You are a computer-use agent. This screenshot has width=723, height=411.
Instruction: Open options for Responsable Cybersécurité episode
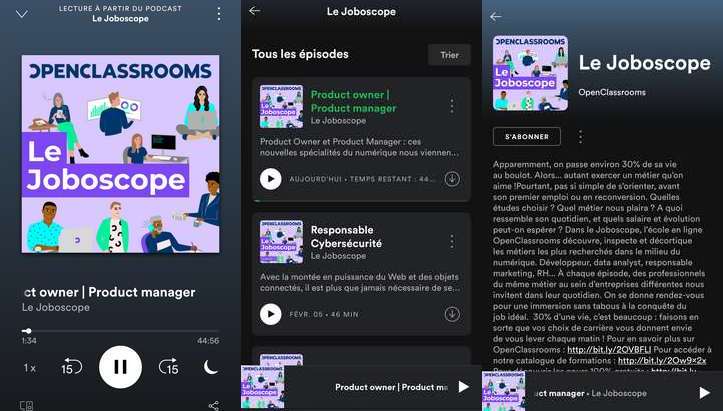451,241
